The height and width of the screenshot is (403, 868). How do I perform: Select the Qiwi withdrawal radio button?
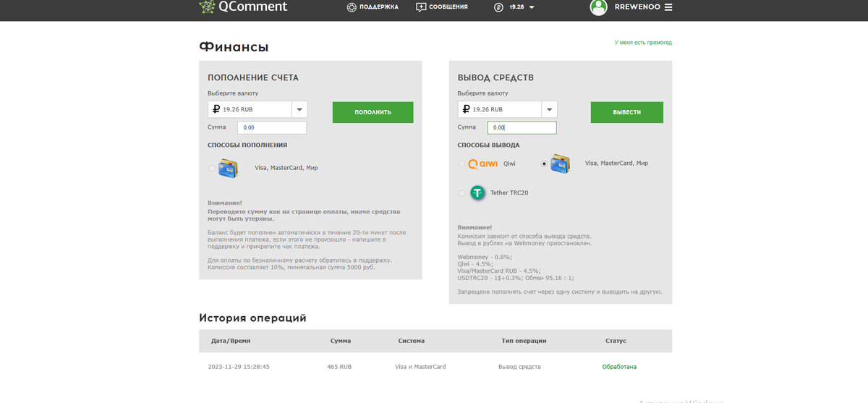pos(461,164)
